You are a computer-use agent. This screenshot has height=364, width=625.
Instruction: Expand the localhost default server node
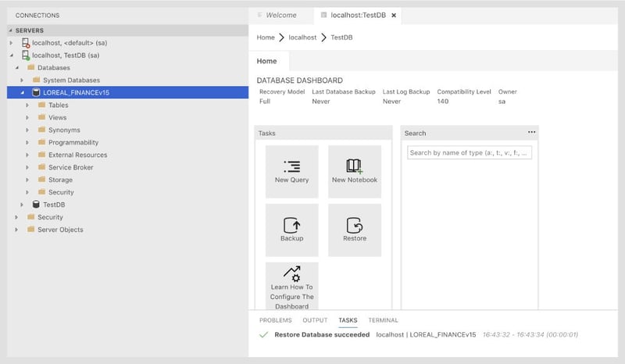click(x=11, y=43)
